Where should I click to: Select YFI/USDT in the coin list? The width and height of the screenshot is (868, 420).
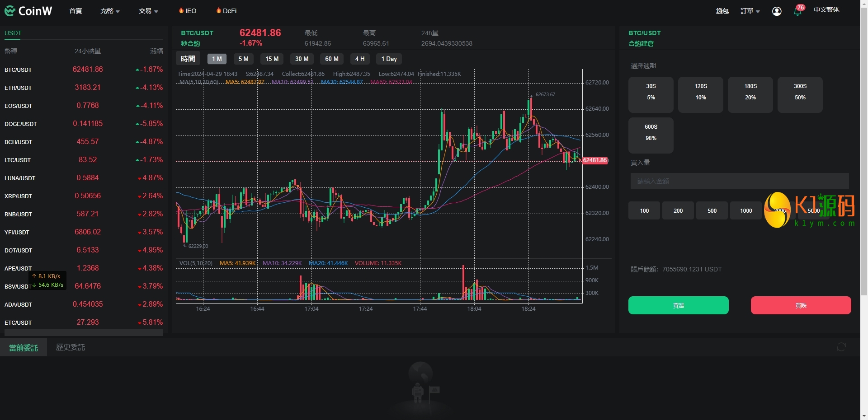click(84, 232)
